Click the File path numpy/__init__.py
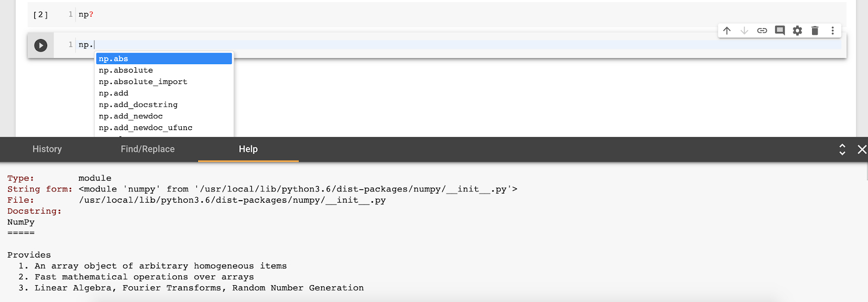 232,200
